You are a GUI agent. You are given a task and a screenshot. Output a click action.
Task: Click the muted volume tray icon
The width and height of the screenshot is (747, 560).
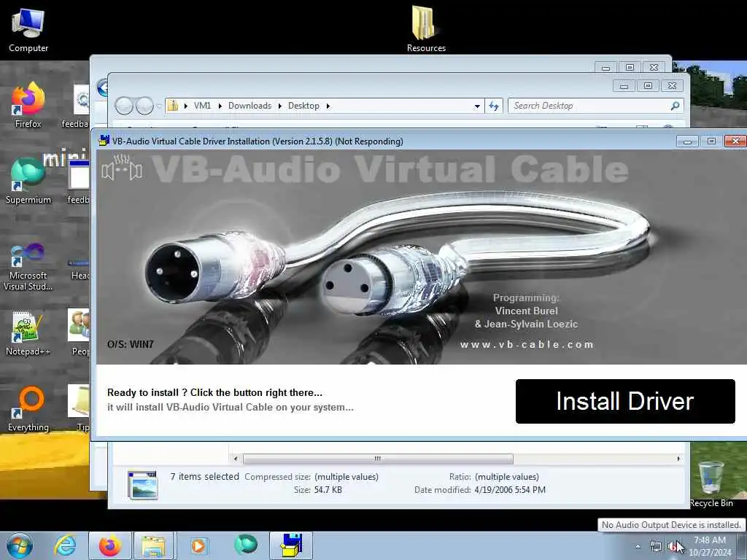pyautogui.click(x=673, y=547)
